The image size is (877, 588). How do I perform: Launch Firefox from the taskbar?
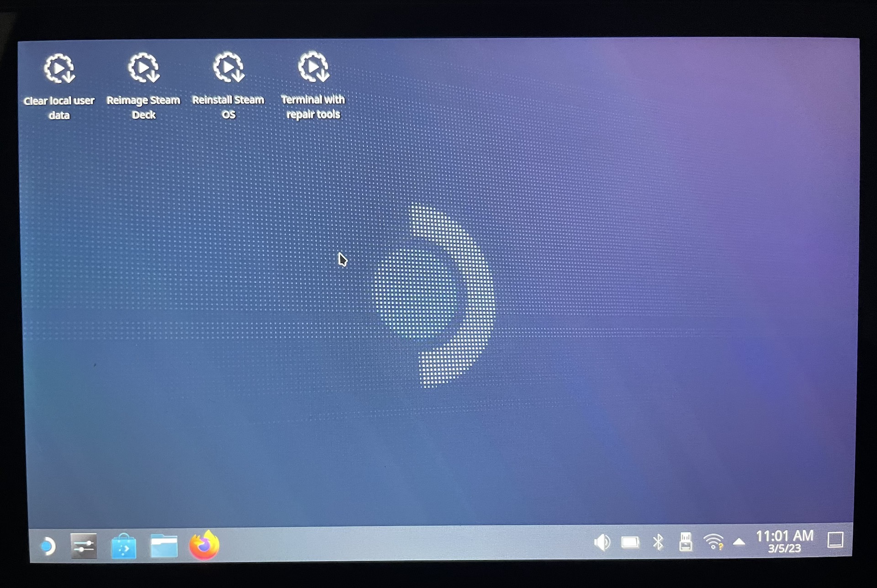point(204,545)
